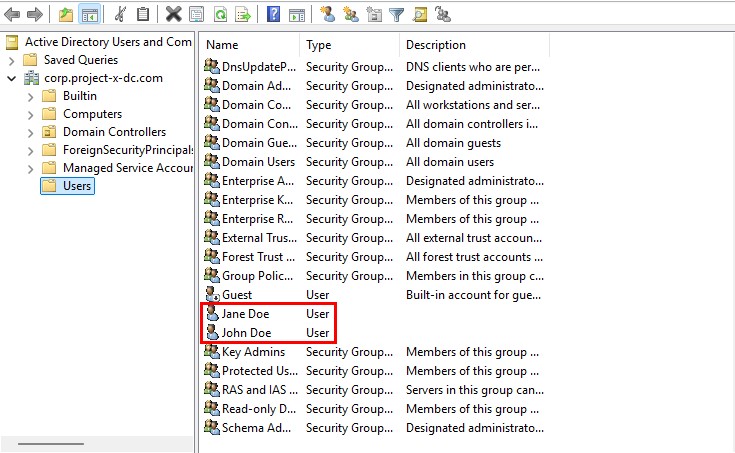Sort the list by Name column header

[248, 45]
